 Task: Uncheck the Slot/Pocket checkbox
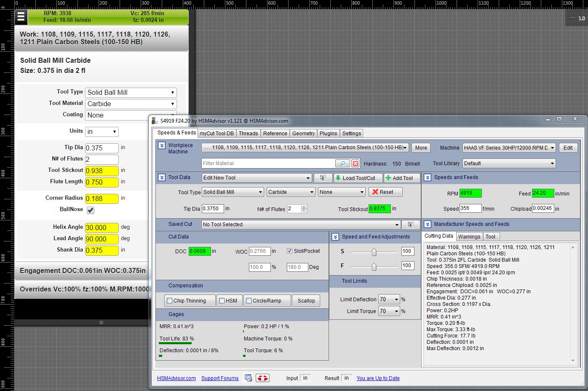pyautogui.click(x=289, y=251)
